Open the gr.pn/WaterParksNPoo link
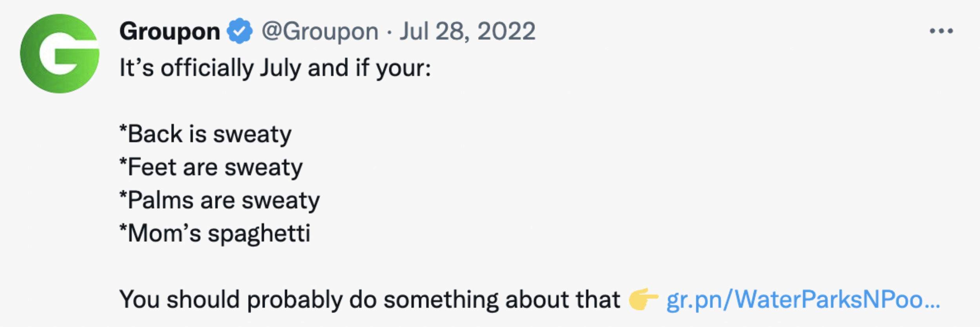 click(803, 300)
